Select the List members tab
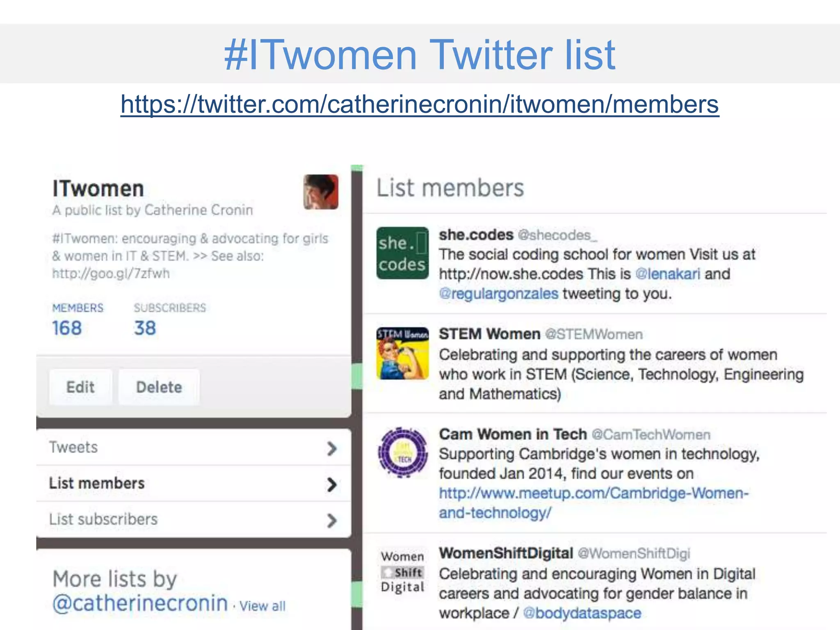This screenshot has height=630, width=840. (194, 483)
